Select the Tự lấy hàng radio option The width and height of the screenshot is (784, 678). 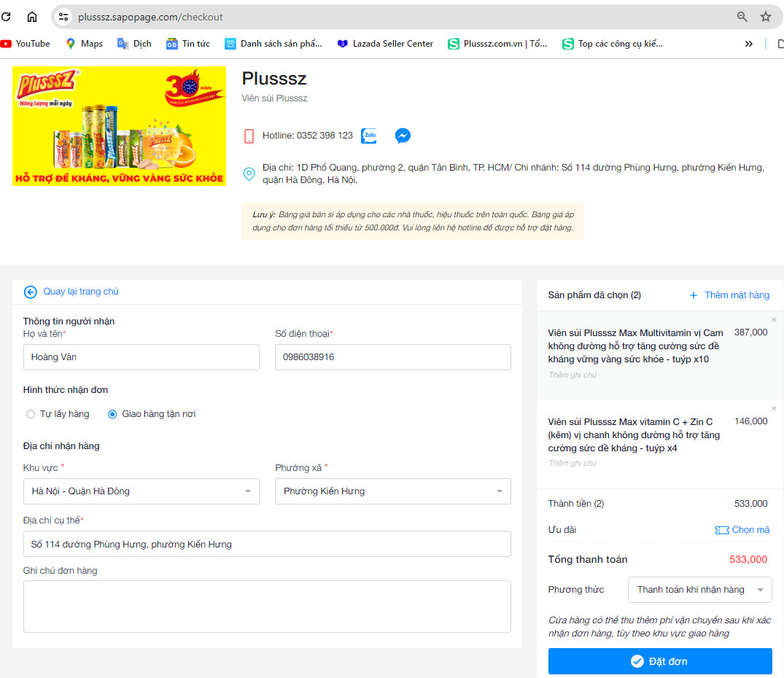31,414
